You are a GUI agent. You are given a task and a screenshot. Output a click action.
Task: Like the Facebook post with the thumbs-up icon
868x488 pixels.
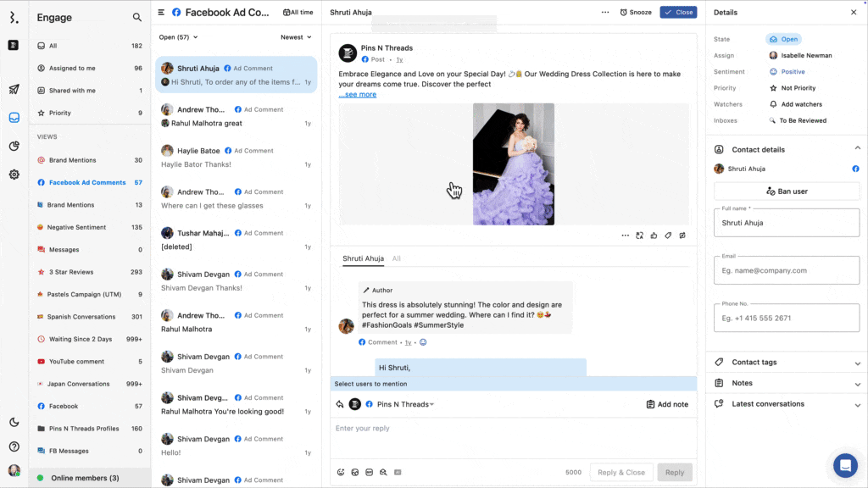point(654,236)
